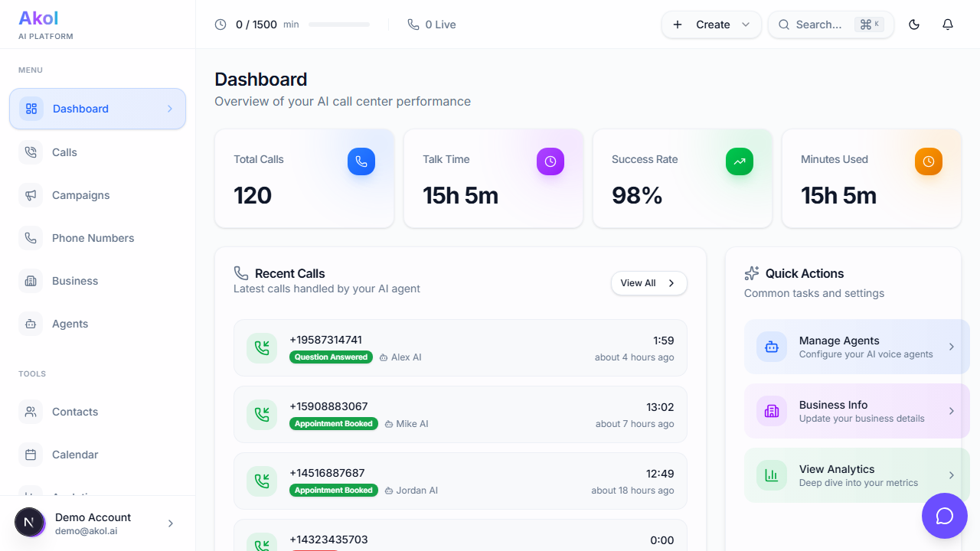Click the orange Minutes Used clock icon

point(929,161)
